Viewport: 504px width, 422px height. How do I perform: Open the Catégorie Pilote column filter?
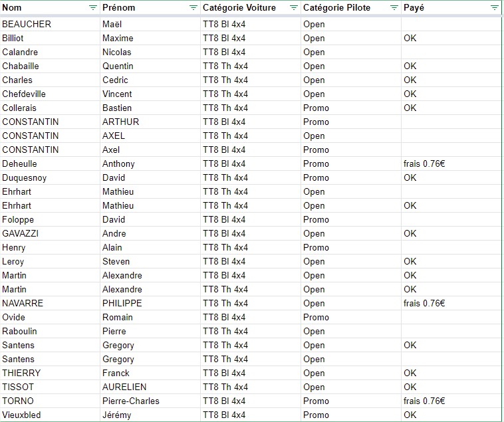pos(394,8)
